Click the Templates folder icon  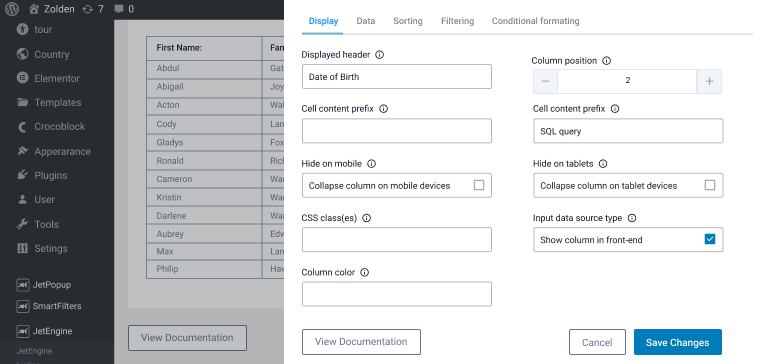(22, 102)
